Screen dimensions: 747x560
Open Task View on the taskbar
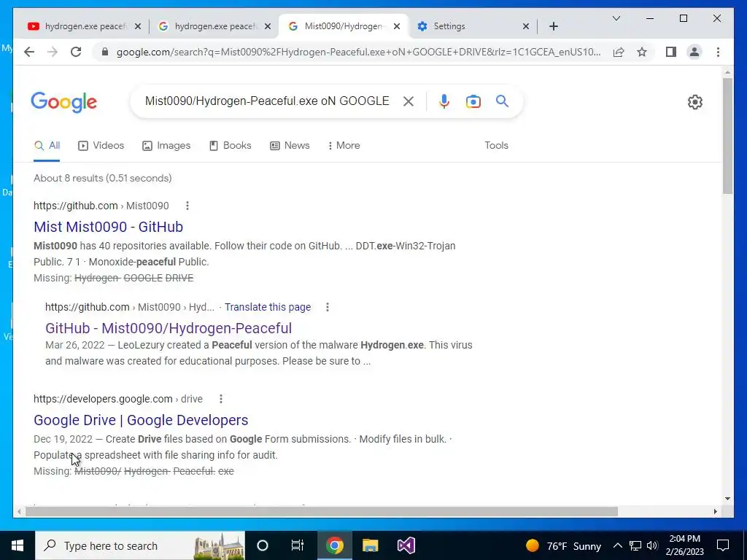(298, 545)
